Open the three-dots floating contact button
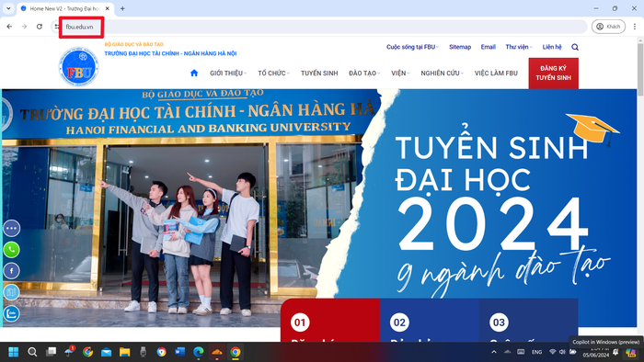This screenshot has height=362, width=644. pyautogui.click(x=11, y=228)
